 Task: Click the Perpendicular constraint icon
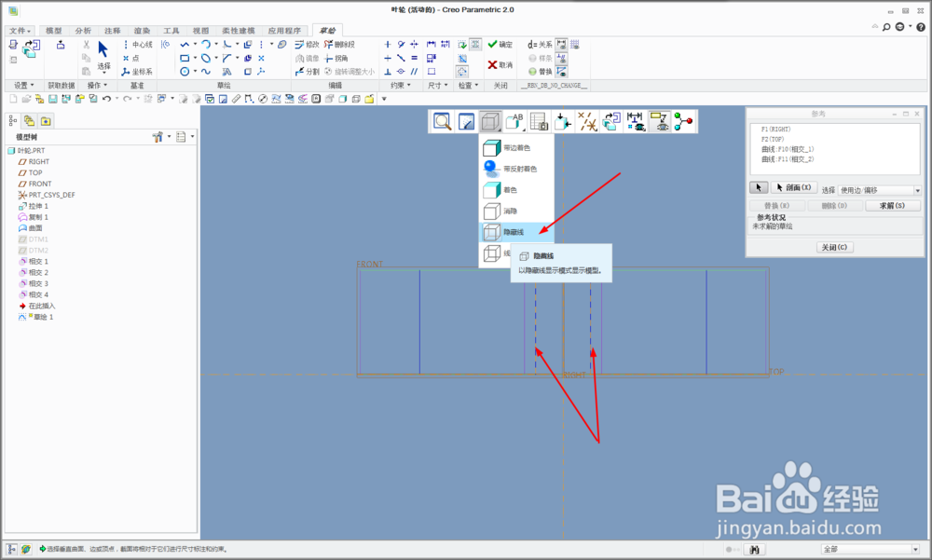pyautogui.click(x=388, y=72)
